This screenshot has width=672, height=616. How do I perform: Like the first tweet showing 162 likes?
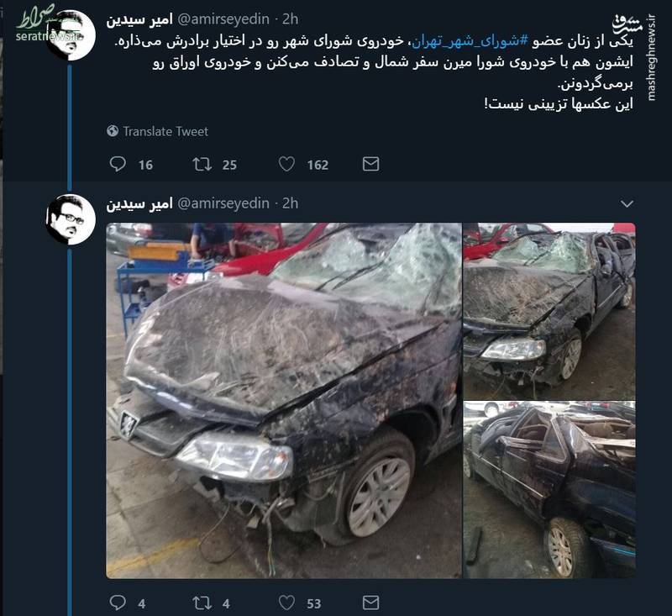coord(286,164)
